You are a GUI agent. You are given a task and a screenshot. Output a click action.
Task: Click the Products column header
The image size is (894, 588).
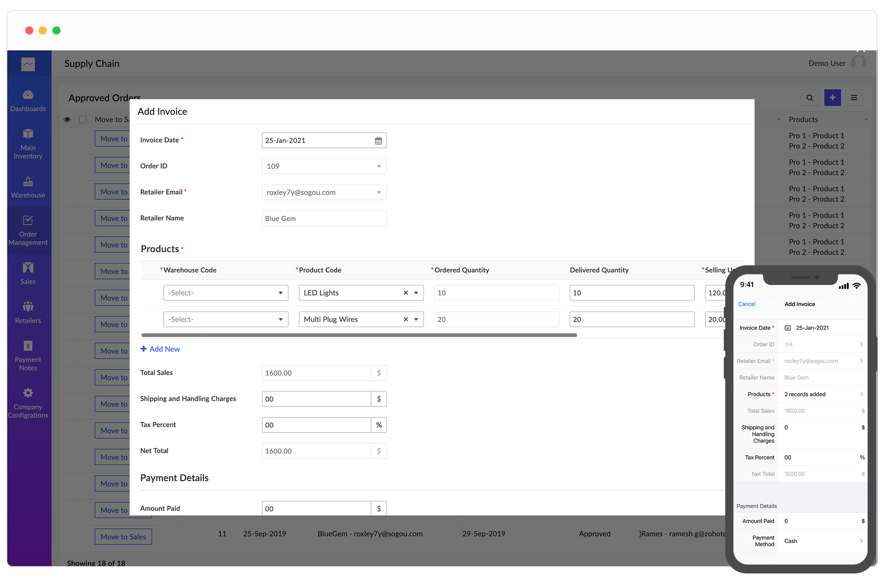[803, 120]
